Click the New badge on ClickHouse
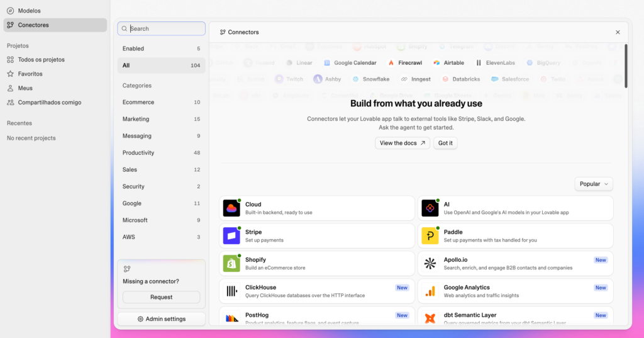Image resolution: width=644 pixels, height=338 pixels. 402,288
